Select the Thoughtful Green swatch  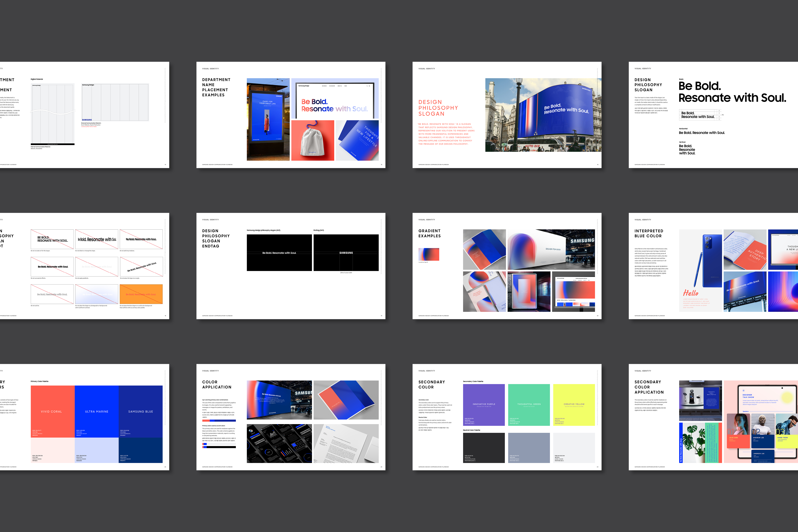[529, 404]
